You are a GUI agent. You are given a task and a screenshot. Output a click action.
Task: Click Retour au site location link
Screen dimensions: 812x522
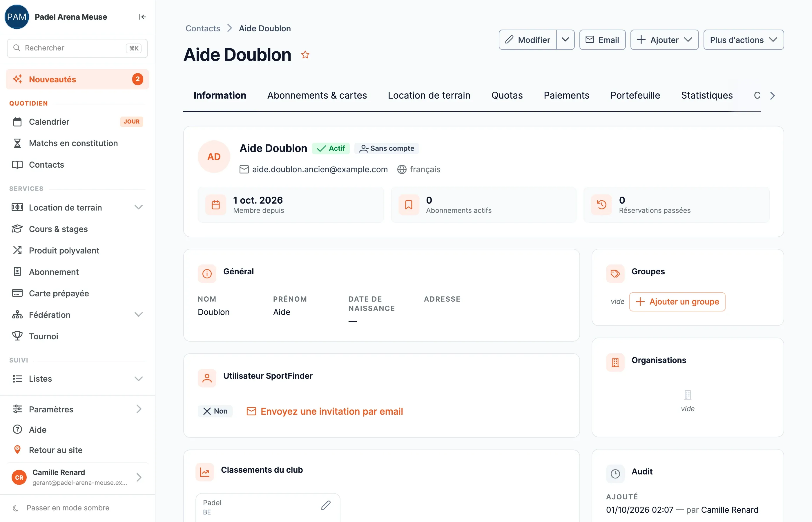click(77, 450)
